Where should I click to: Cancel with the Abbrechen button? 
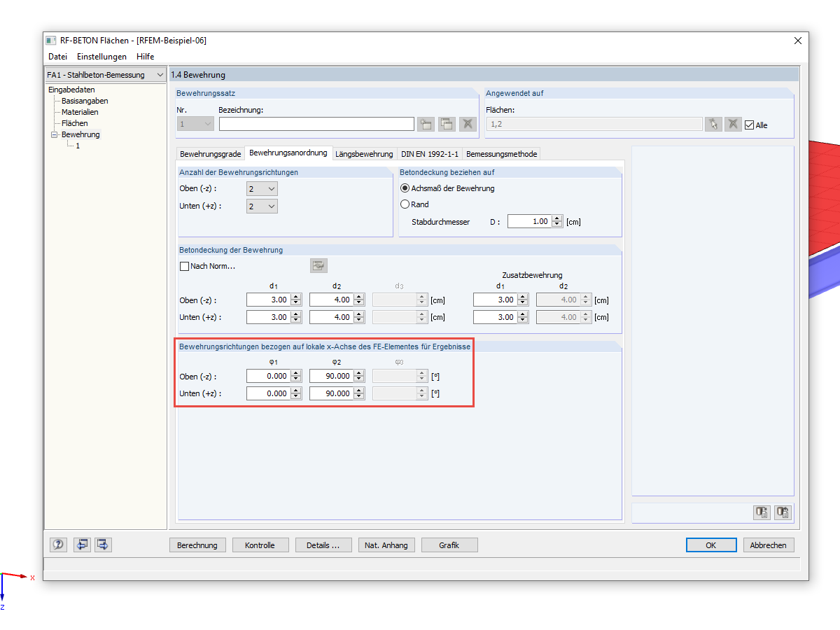pyautogui.click(x=768, y=545)
